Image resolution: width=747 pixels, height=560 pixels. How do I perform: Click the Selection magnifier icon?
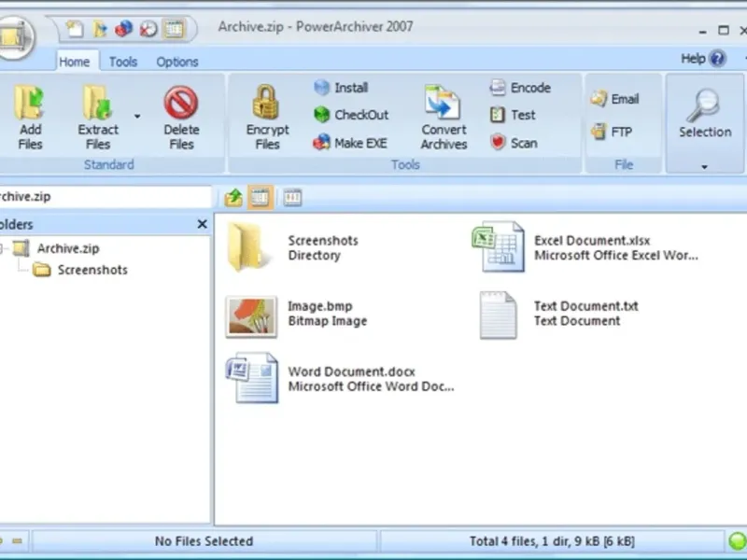(x=703, y=105)
